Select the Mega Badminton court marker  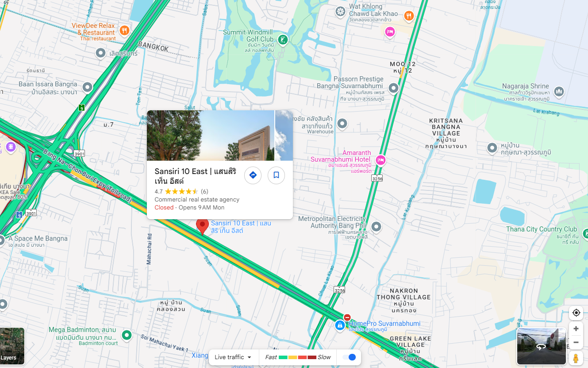pyautogui.click(x=127, y=335)
